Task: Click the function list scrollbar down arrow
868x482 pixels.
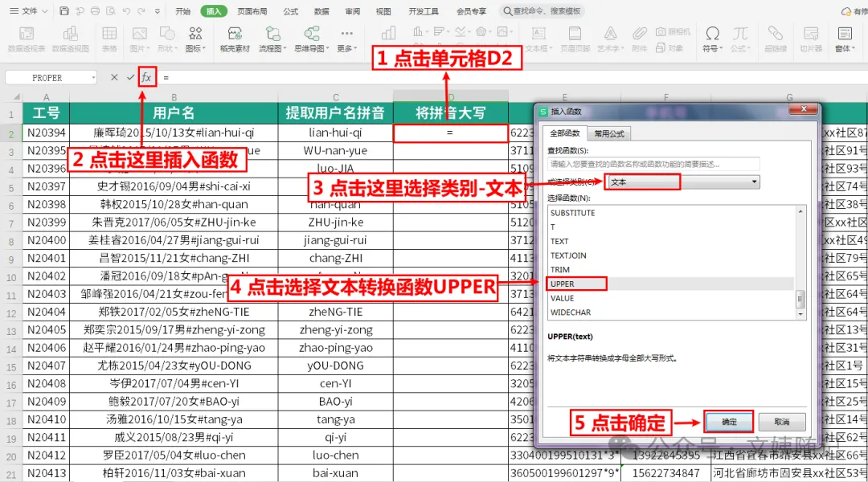Action: pyautogui.click(x=800, y=314)
